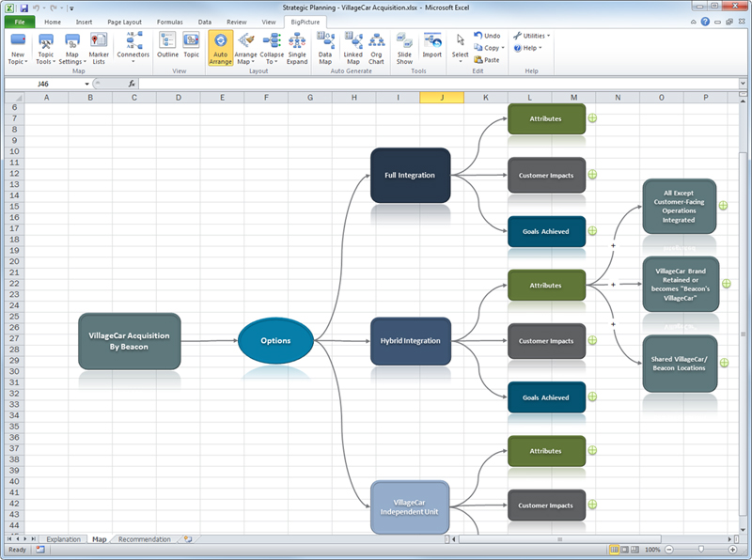Screen dimensions: 752x560
Task: Click Paste in the Edit group
Action: (486, 60)
